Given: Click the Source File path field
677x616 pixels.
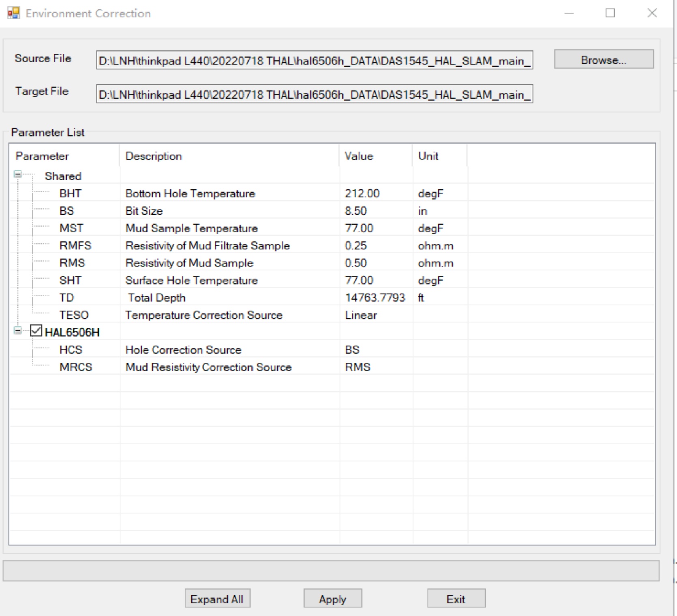Looking at the screenshot, I should (x=314, y=61).
